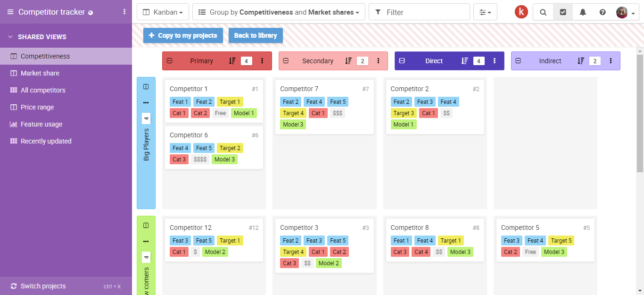Click the $$$$ price tag on Competitor 6
644x295 pixels.
pyautogui.click(x=200, y=160)
